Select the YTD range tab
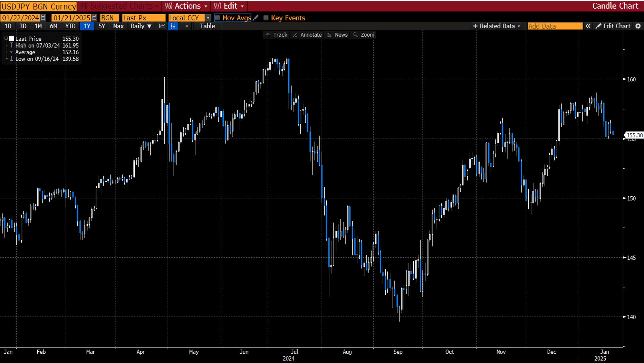 click(70, 26)
